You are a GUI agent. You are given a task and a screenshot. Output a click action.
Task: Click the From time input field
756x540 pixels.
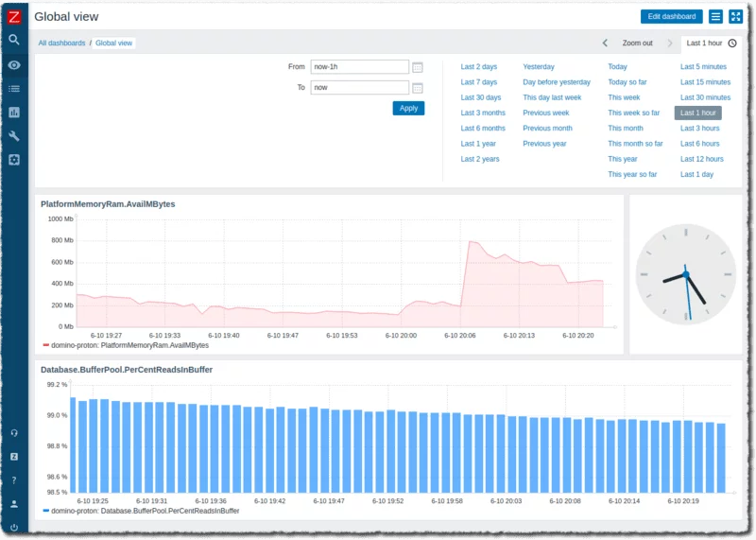coord(358,67)
